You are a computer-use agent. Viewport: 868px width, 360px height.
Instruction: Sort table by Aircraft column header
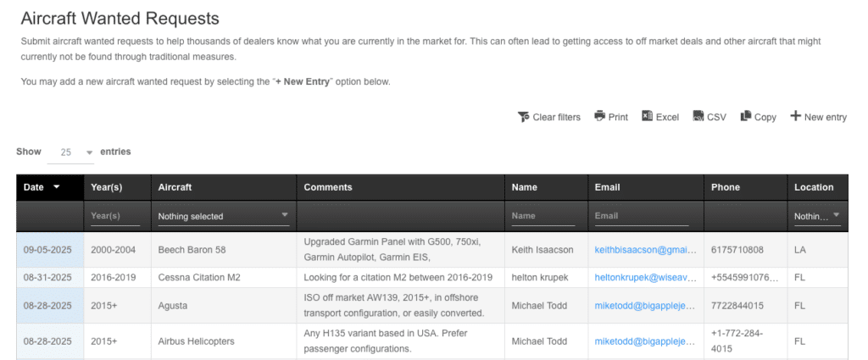175,187
